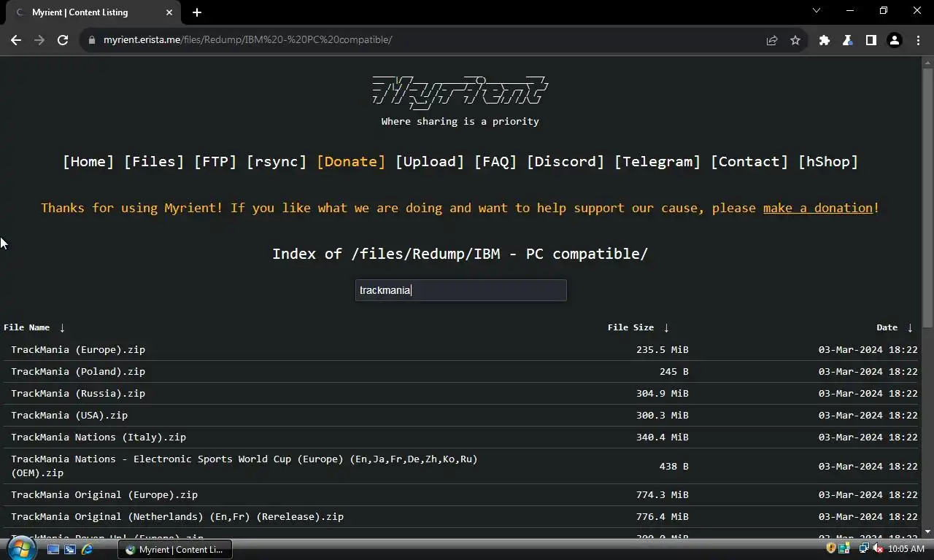Open the [Telegram] navigation link

pos(657,162)
